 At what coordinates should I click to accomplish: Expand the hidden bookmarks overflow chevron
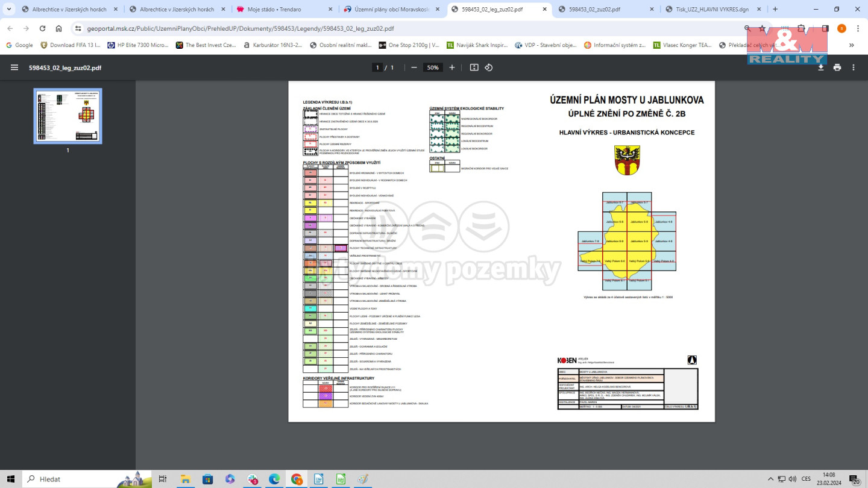click(852, 45)
